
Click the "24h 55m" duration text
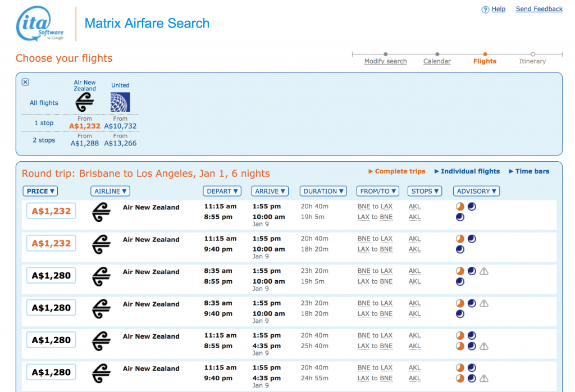click(314, 379)
